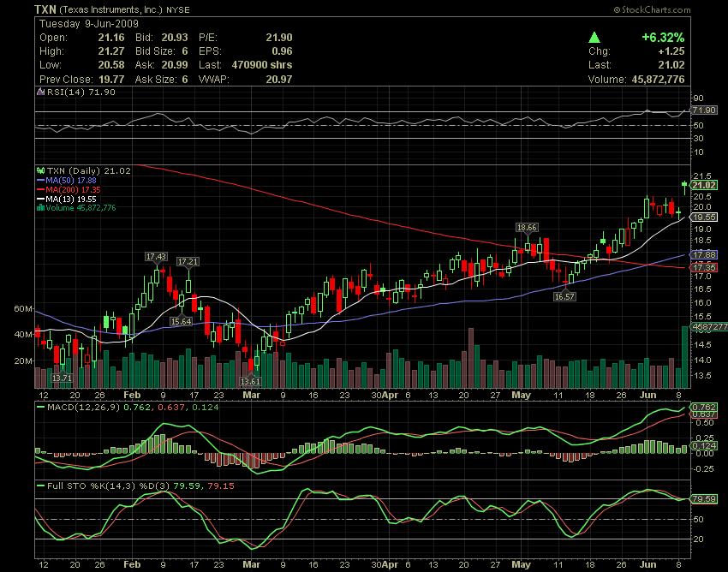Click the RSI(14) 71.90 panel label
Screen dimensions: 728x572
coord(81,92)
